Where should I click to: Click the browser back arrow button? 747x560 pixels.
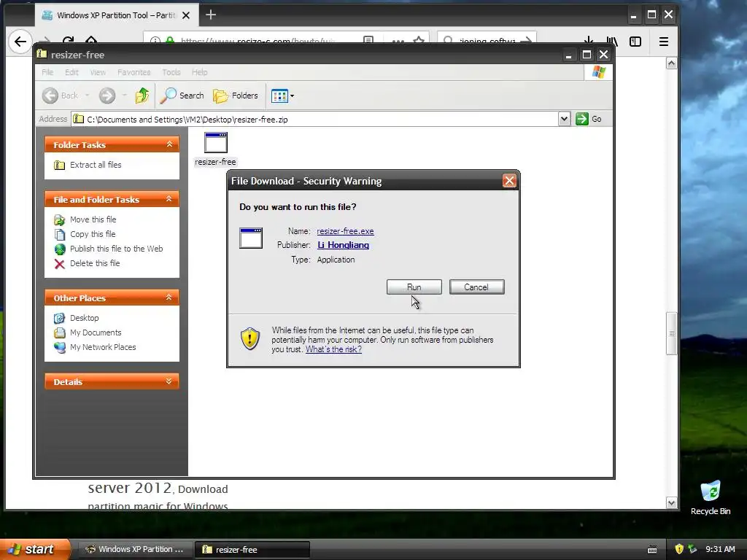[20, 42]
